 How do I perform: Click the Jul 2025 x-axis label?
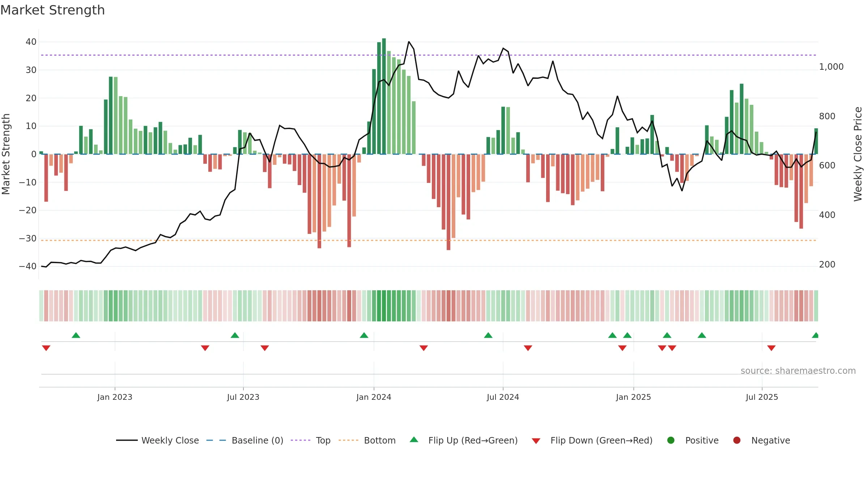click(x=762, y=397)
